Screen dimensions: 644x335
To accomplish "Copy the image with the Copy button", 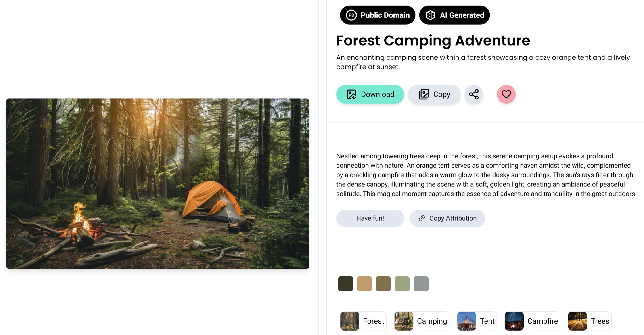I will click(434, 94).
